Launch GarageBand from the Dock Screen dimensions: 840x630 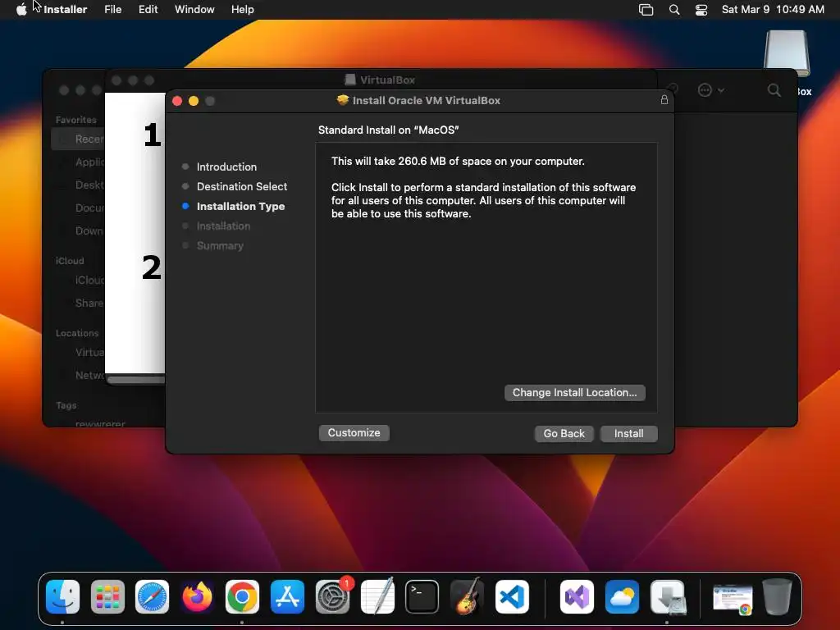coord(467,597)
